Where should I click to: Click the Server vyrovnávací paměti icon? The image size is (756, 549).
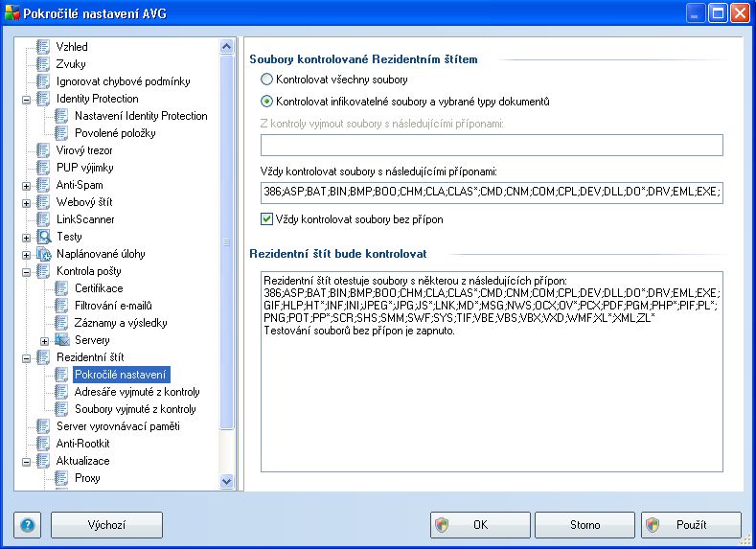43,426
